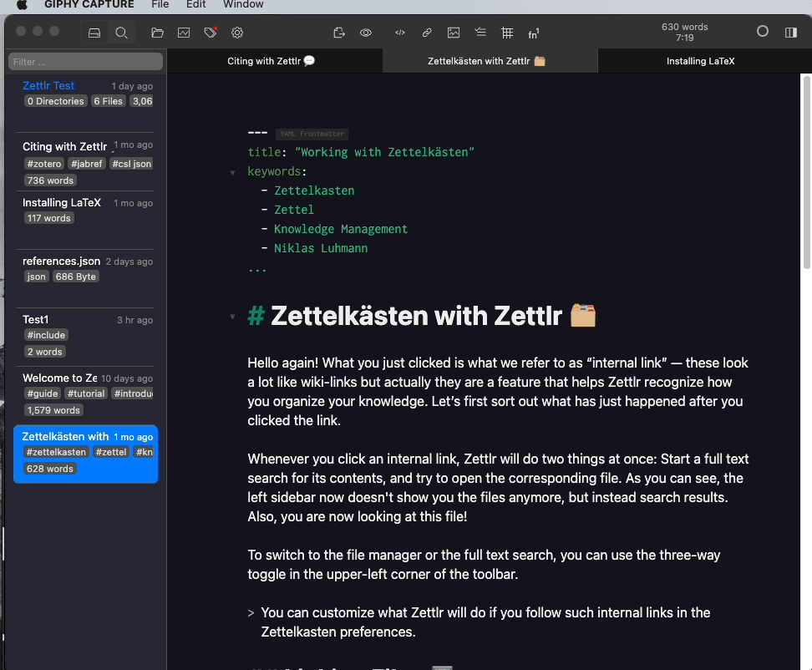Switch to the file manager view toggle

coord(94,33)
